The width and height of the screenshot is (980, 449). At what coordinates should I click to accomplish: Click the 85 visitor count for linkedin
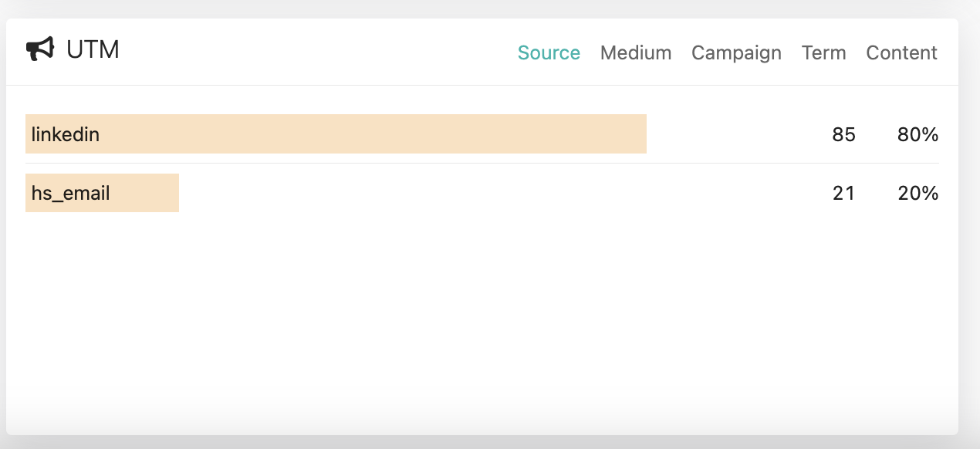843,134
